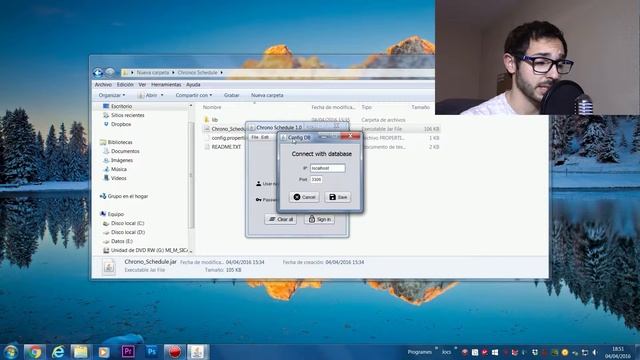This screenshot has height=360, width=640.
Task: Open media player taskbar icon
Action: (104, 352)
